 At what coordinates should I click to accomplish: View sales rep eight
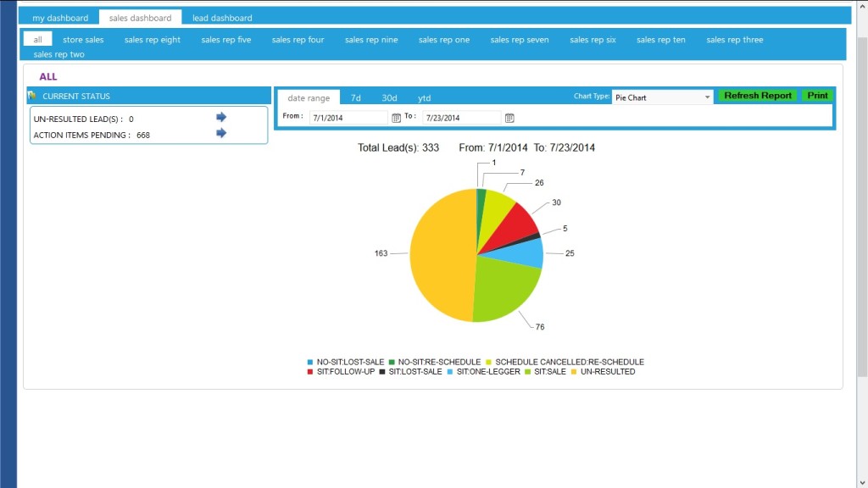click(x=153, y=39)
